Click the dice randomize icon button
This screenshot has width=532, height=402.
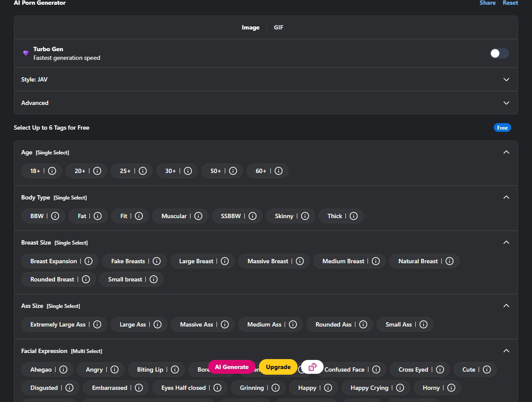point(312,367)
